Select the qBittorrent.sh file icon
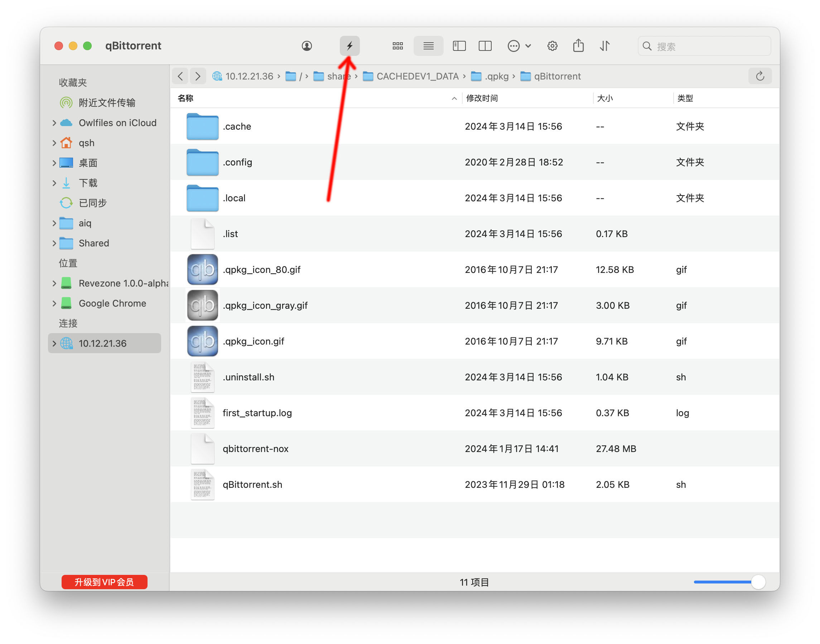The image size is (820, 644). pyautogui.click(x=202, y=485)
